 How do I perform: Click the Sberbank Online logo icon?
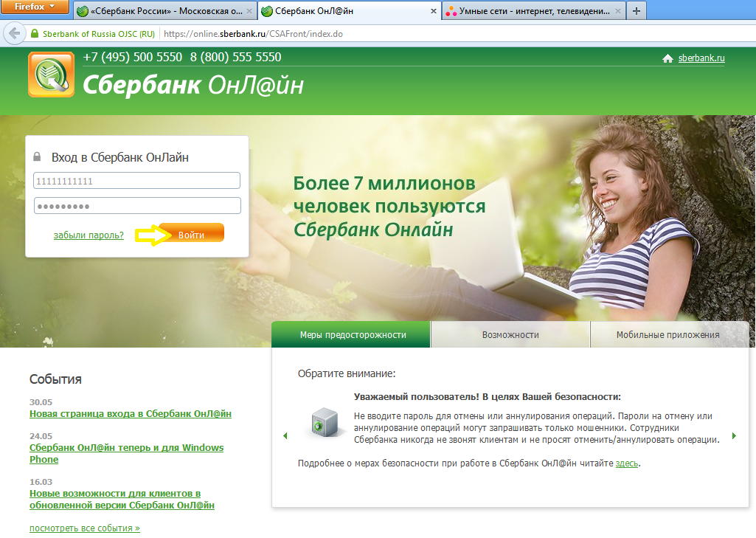click(51, 75)
